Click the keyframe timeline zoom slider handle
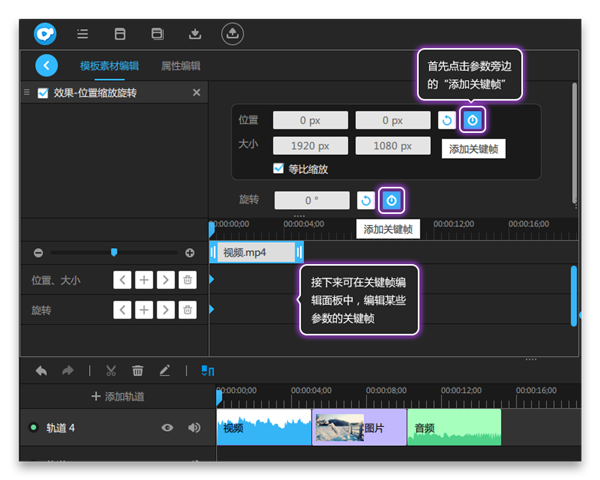Screen dimensions: 600x480 [x=114, y=252]
